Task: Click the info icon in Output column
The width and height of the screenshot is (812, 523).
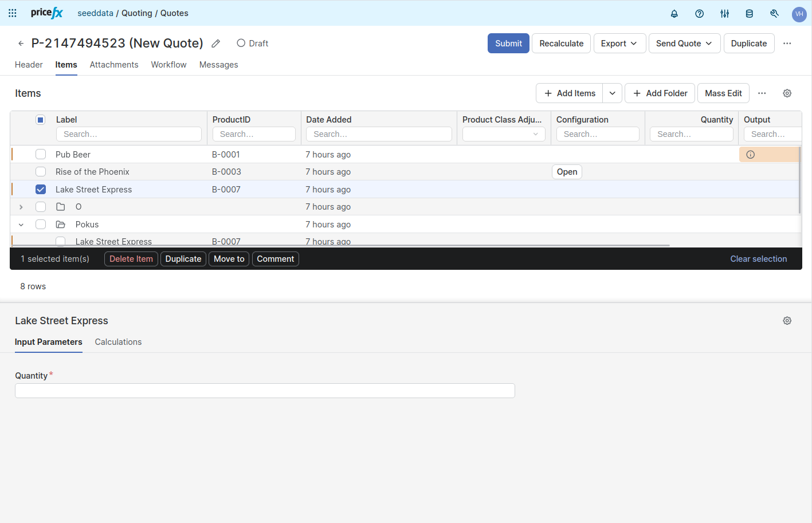Action: coord(750,155)
